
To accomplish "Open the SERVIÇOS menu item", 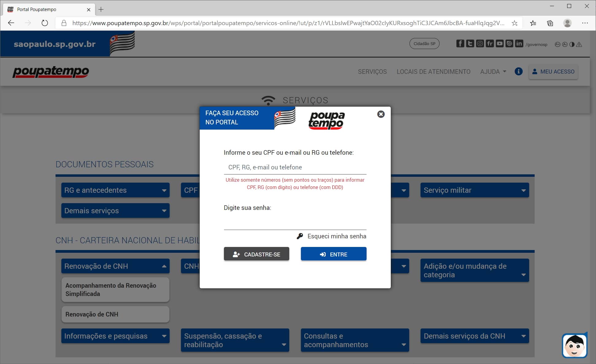I will coord(372,72).
